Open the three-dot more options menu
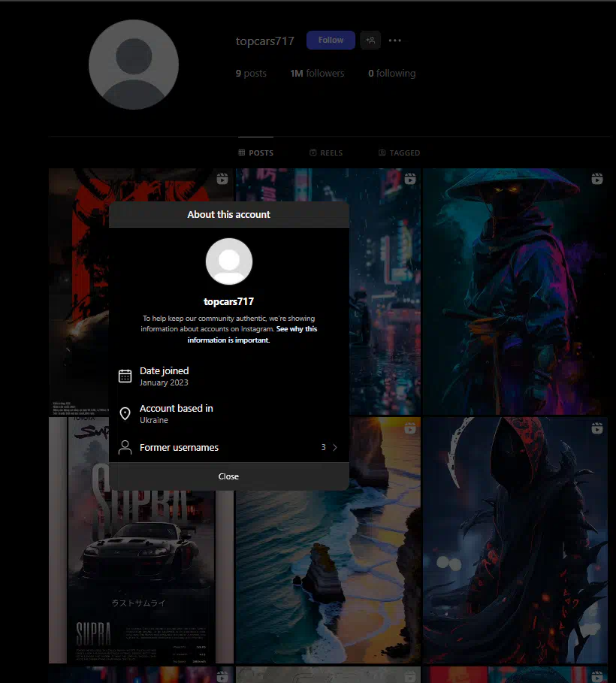Image resolution: width=616 pixels, height=683 pixels. [x=394, y=41]
